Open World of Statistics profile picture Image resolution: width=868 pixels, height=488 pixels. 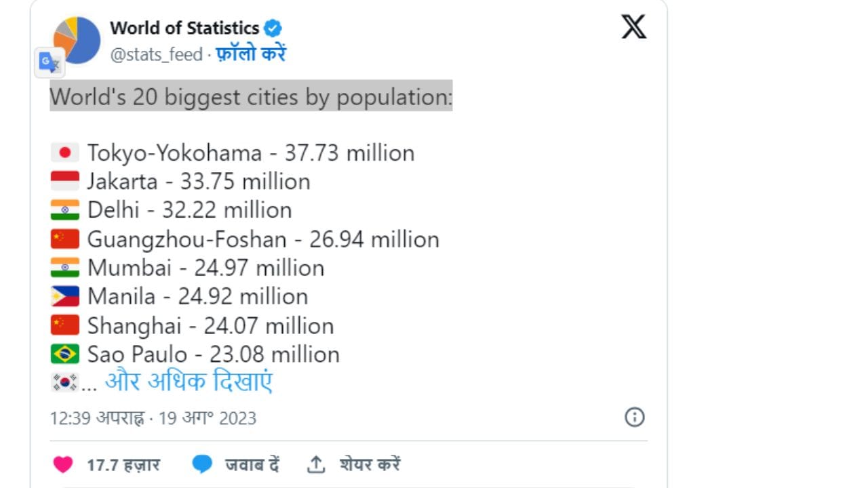[x=77, y=40]
